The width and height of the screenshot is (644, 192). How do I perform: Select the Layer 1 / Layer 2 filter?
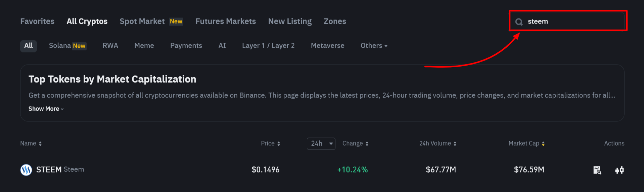click(268, 46)
